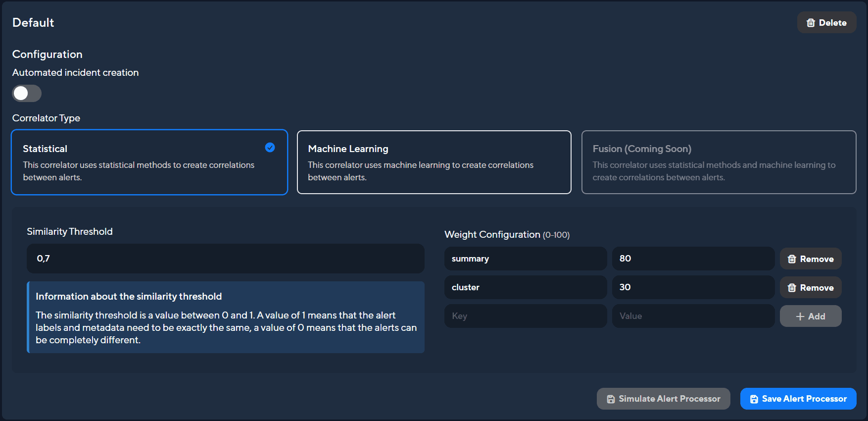Edit the cluster weight key field
Image resolution: width=868 pixels, height=421 pixels.
coord(526,287)
